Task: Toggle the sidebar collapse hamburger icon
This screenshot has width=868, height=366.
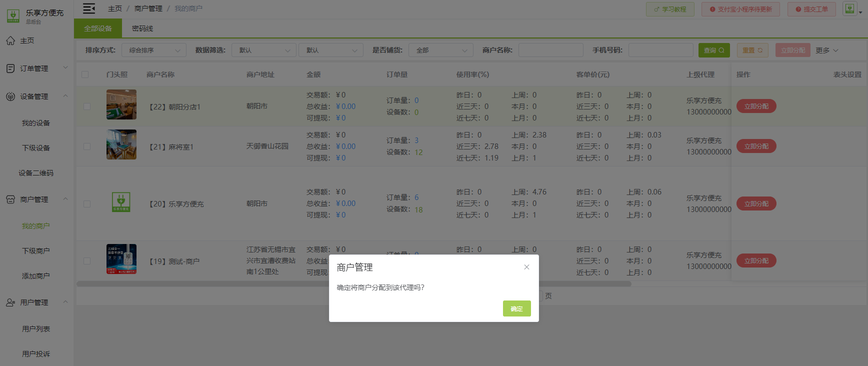Action: 89,8
